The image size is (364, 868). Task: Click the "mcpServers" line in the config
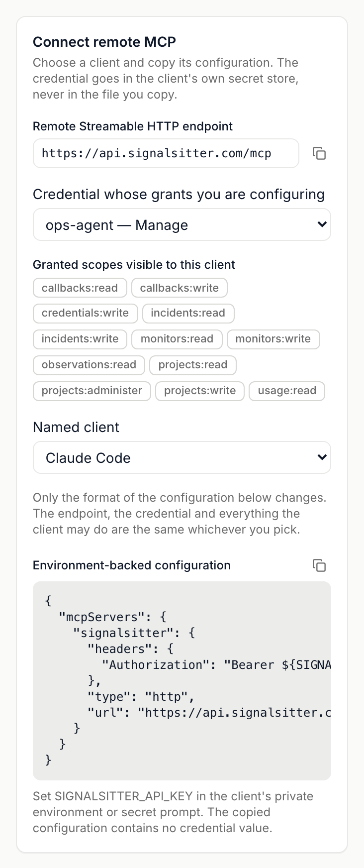tap(112, 617)
